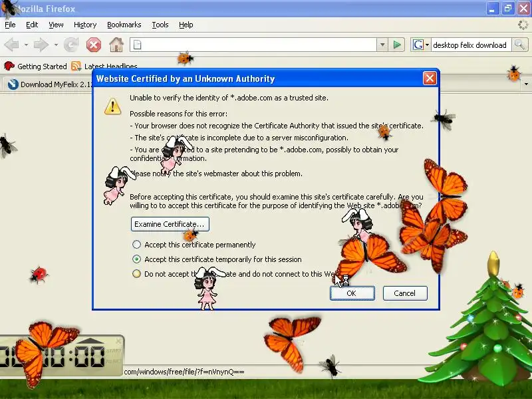Dismiss the dialog with Cancel
This screenshot has height=399, width=532.
[x=405, y=293]
